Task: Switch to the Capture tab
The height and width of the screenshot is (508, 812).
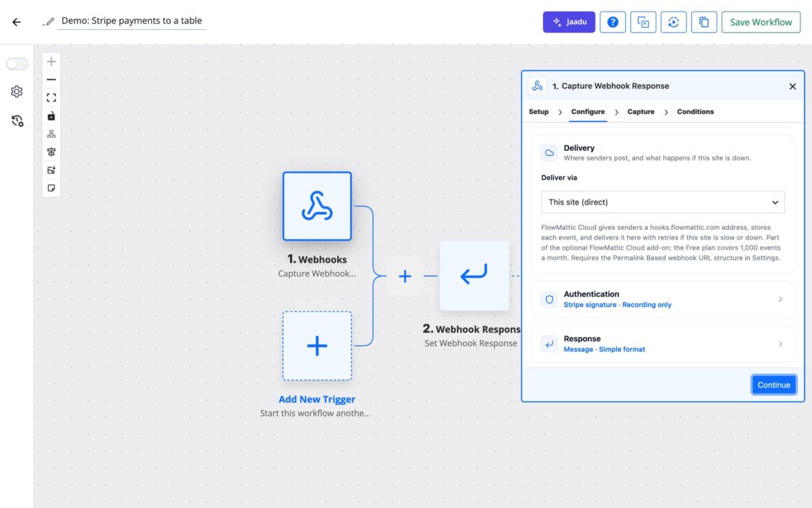Action: 641,112
